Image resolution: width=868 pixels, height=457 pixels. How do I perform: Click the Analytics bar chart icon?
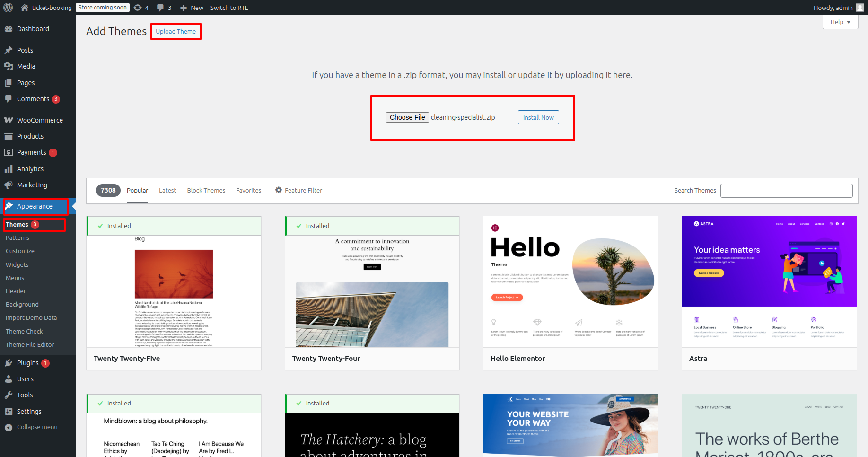[x=9, y=169]
